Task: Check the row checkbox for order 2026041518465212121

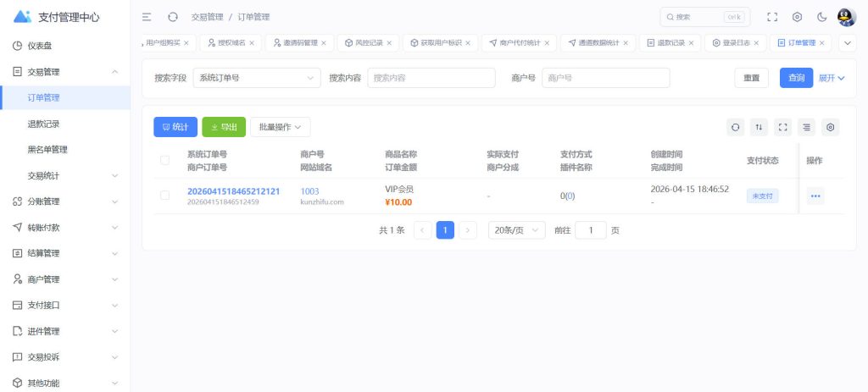Action: coord(165,196)
